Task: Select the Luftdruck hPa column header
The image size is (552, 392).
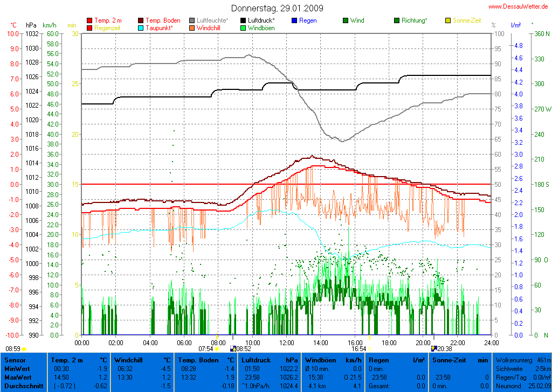Action: click(x=269, y=360)
